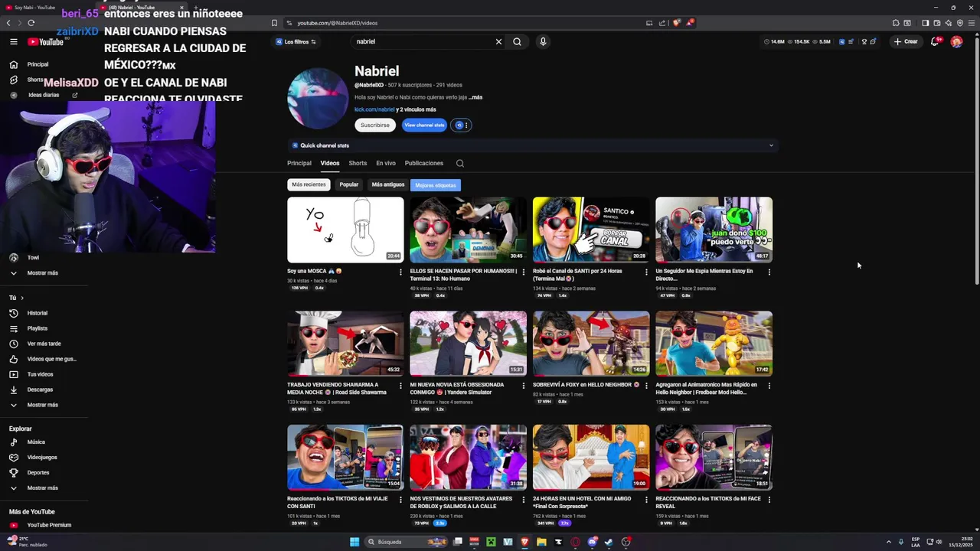Image resolution: width=980 pixels, height=551 pixels.
Task: Open the Windows Start button
Action: [x=354, y=542]
